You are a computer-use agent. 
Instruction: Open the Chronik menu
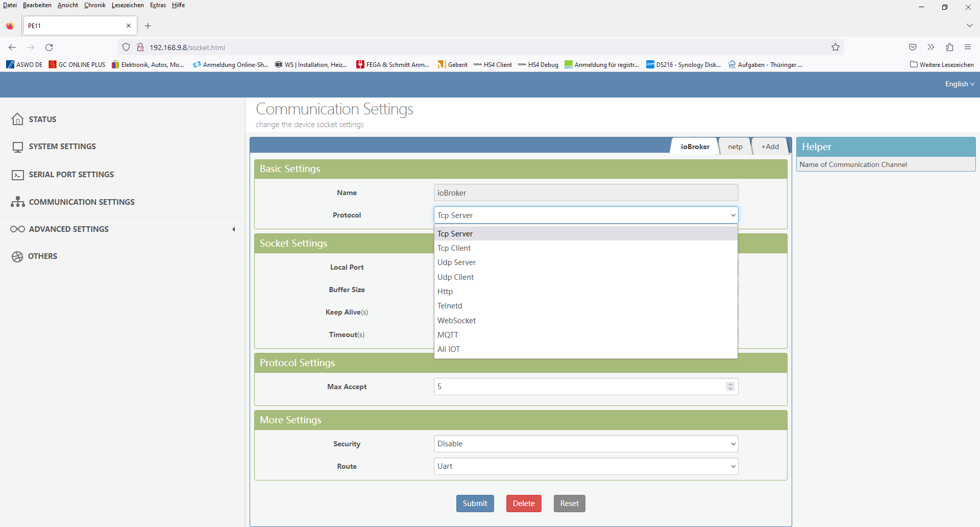pos(95,5)
